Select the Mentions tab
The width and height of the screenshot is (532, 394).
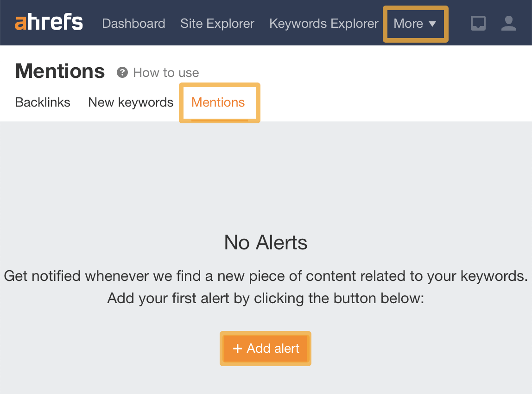(218, 102)
